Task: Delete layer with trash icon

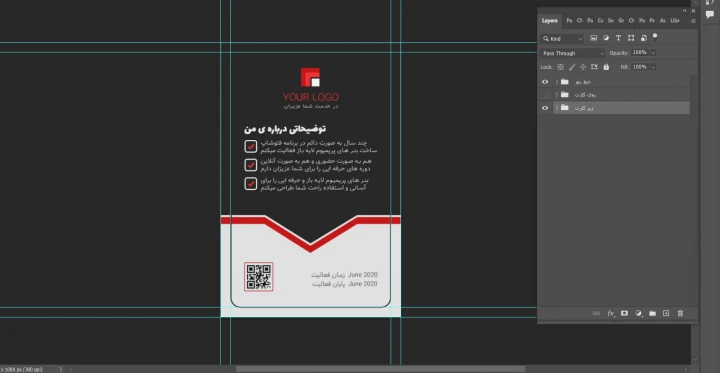Action: pyautogui.click(x=681, y=313)
